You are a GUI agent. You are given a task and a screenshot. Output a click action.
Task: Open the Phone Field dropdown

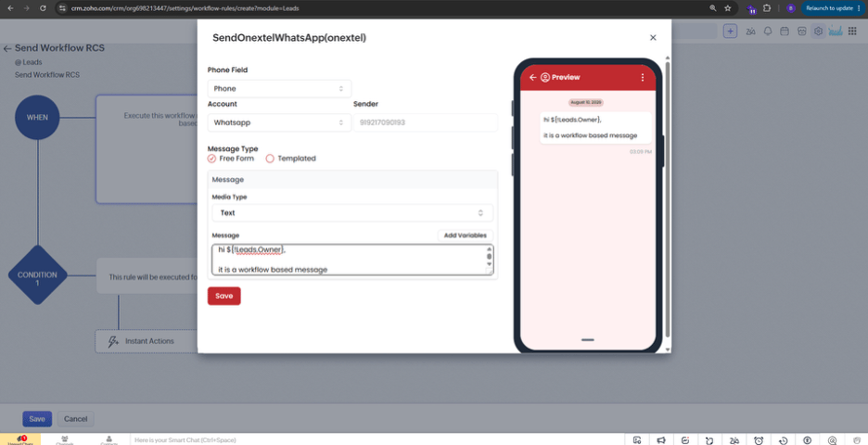[279, 89]
